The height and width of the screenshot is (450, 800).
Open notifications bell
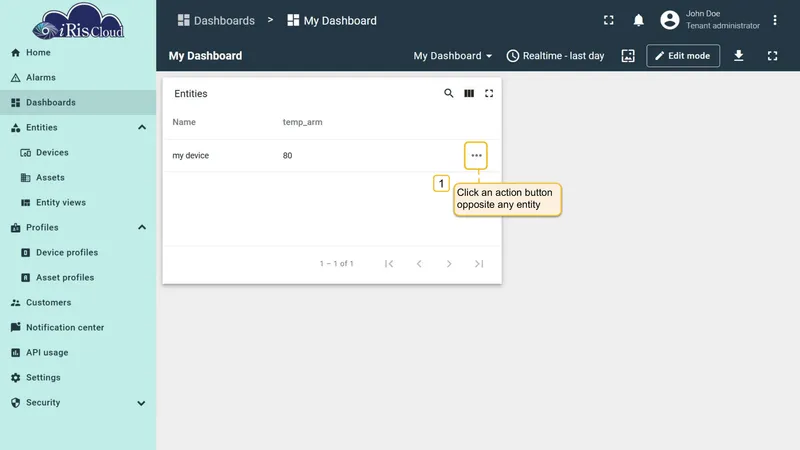tap(638, 20)
